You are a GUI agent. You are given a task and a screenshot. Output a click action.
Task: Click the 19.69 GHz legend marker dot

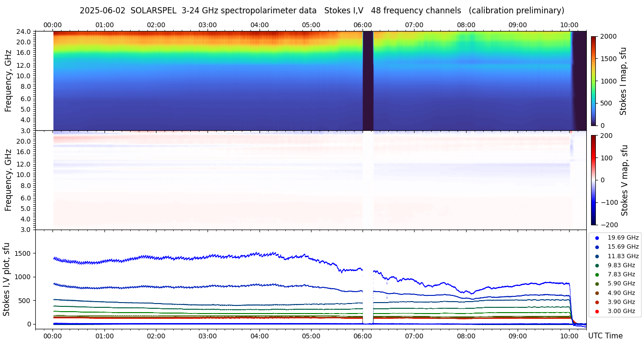(x=597, y=238)
